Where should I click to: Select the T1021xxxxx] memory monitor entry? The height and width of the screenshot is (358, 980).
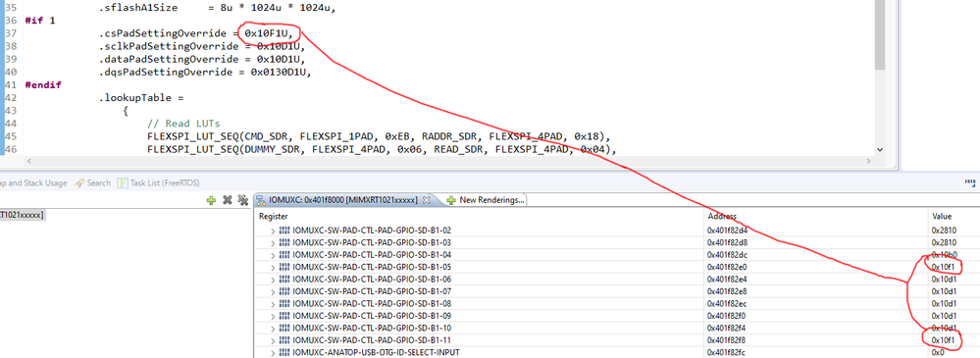22,214
